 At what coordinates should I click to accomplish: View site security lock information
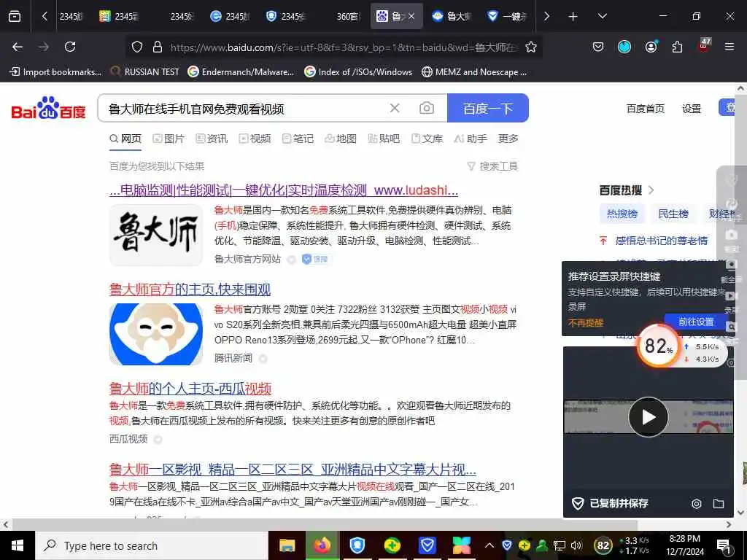point(158,47)
